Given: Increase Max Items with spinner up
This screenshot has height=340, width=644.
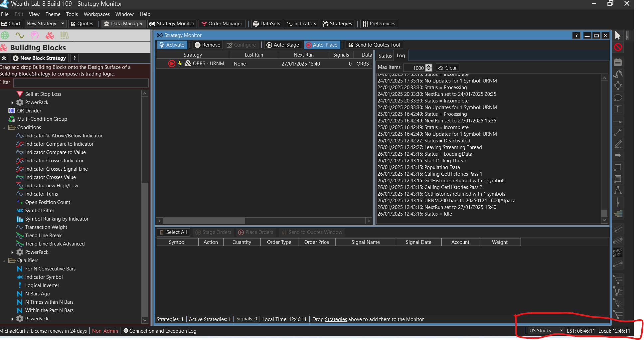Looking at the screenshot, I should pyautogui.click(x=429, y=66).
